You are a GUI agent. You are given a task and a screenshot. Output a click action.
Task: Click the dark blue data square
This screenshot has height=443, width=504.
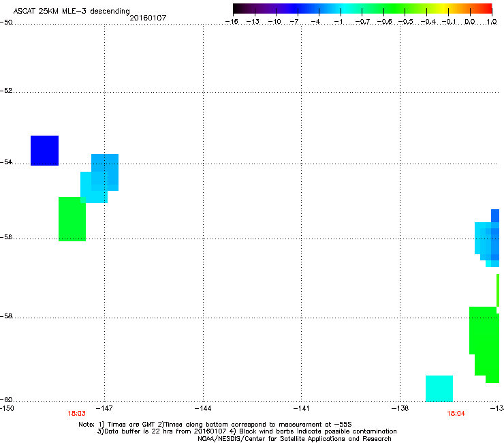[45, 151]
